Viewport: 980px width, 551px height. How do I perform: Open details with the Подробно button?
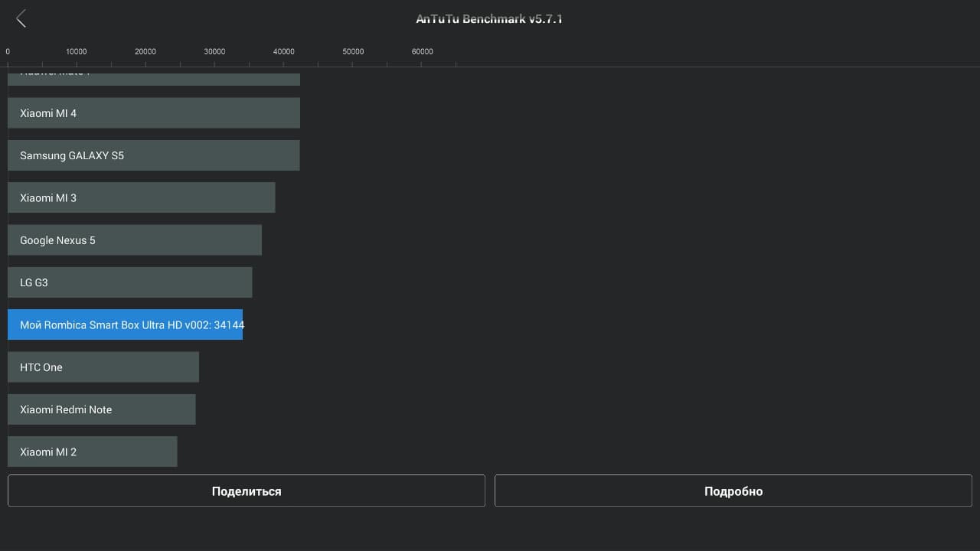click(x=733, y=491)
